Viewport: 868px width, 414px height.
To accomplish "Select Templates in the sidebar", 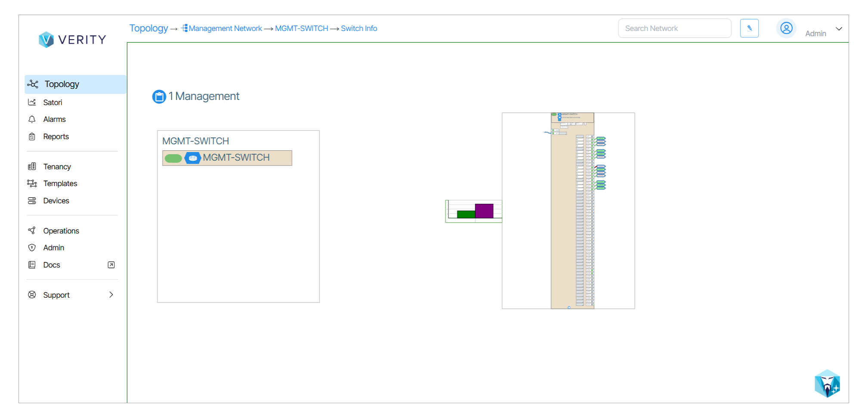I will coord(60,184).
